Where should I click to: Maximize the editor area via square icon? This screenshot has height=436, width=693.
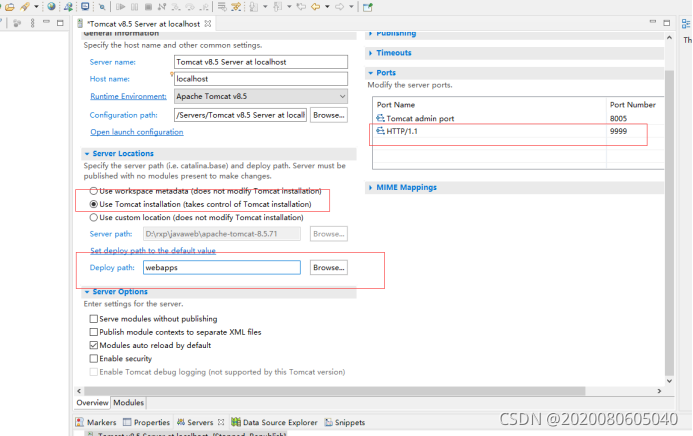[x=667, y=23]
